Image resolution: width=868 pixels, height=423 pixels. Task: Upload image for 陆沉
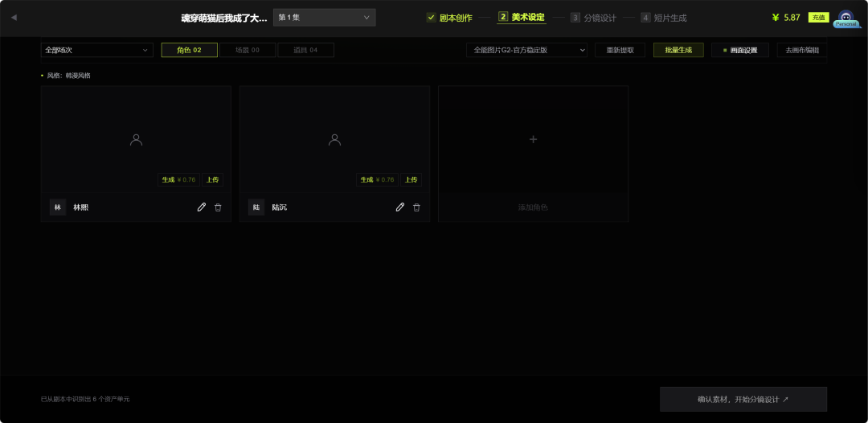point(411,180)
